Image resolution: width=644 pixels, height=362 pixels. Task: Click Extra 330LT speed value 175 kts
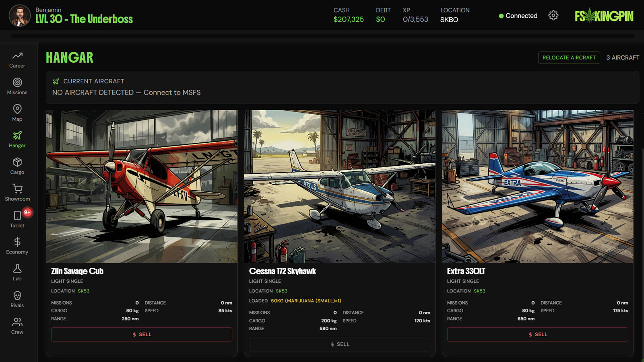click(x=621, y=311)
